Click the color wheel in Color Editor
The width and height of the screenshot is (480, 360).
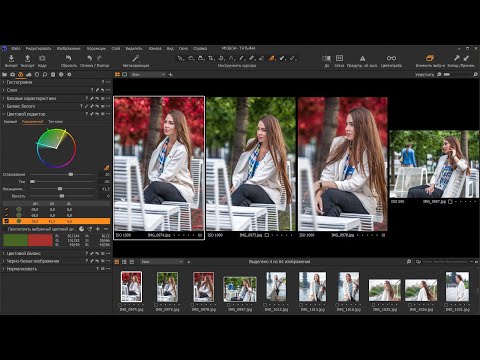(56, 148)
